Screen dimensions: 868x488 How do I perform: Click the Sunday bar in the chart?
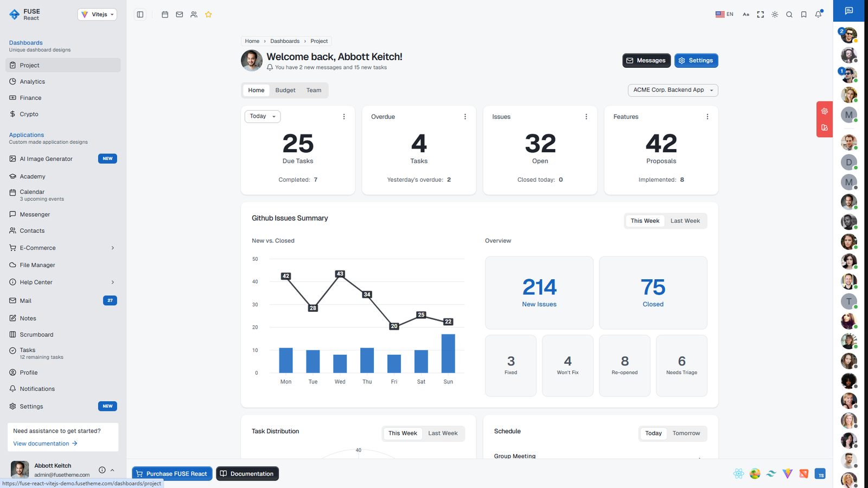tap(448, 354)
